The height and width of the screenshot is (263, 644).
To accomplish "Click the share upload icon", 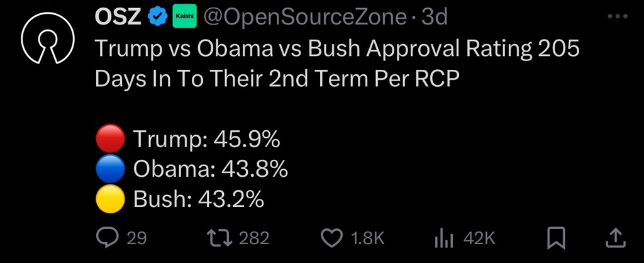I will click(616, 238).
